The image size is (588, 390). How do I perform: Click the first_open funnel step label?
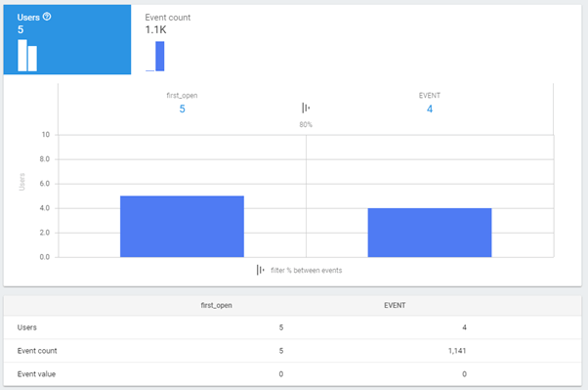pyautogui.click(x=182, y=96)
